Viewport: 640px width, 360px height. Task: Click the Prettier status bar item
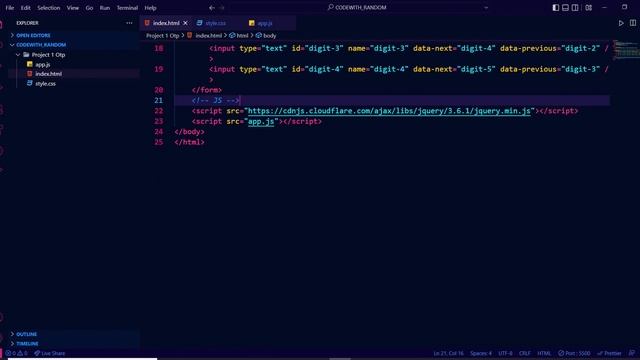tap(609, 353)
